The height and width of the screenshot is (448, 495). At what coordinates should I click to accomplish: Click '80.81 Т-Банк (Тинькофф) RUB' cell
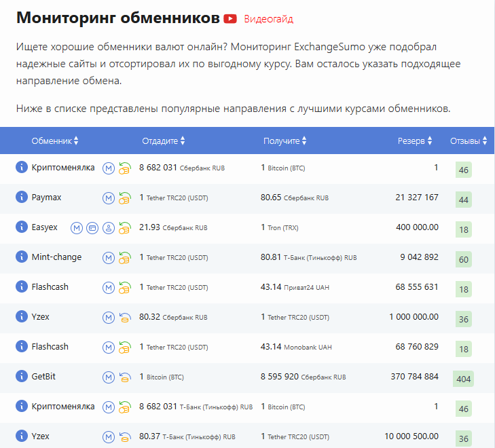point(308,257)
